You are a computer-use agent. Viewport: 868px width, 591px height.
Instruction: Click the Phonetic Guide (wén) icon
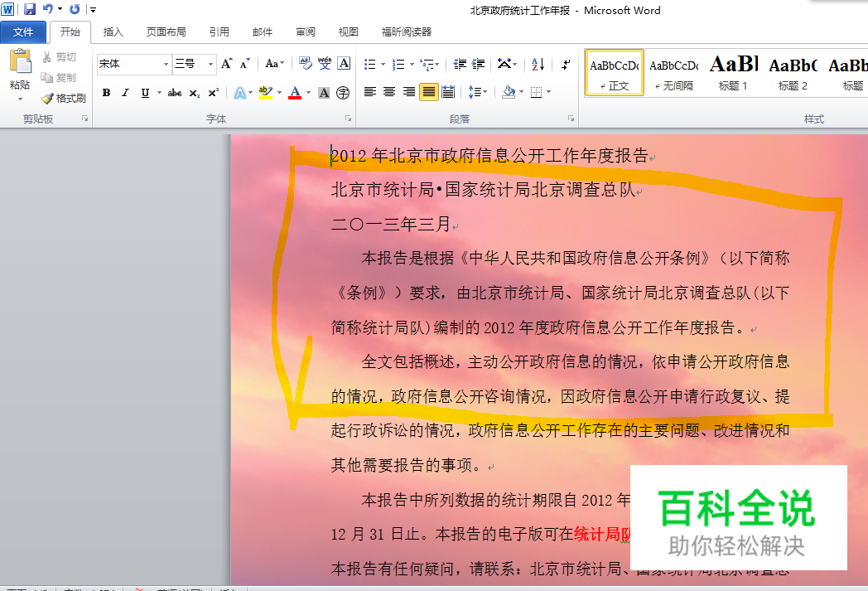pos(325,63)
